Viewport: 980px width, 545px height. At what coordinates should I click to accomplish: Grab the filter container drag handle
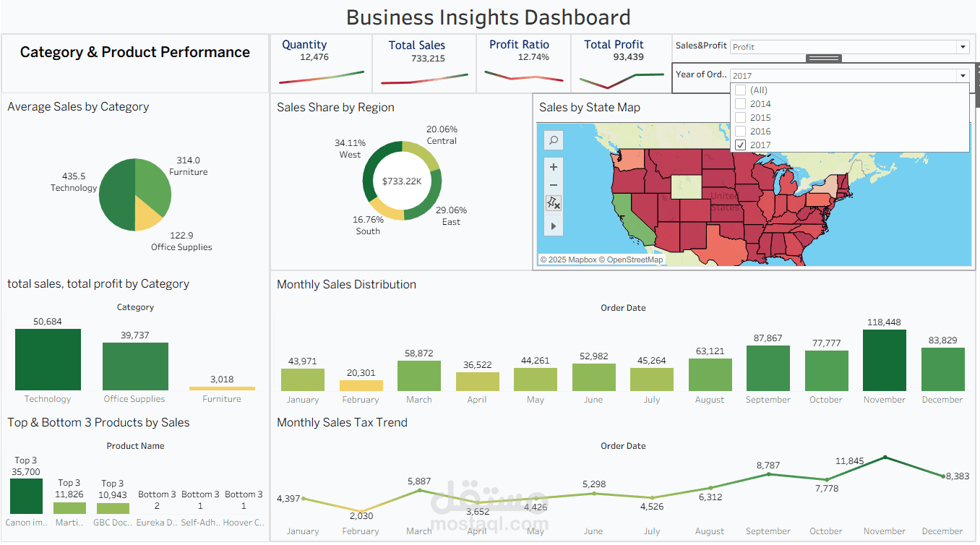click(823, 59)
